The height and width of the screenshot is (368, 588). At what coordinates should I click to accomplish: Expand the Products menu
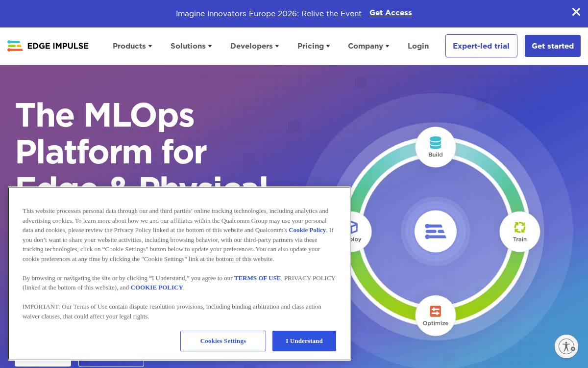coord(132,46)
